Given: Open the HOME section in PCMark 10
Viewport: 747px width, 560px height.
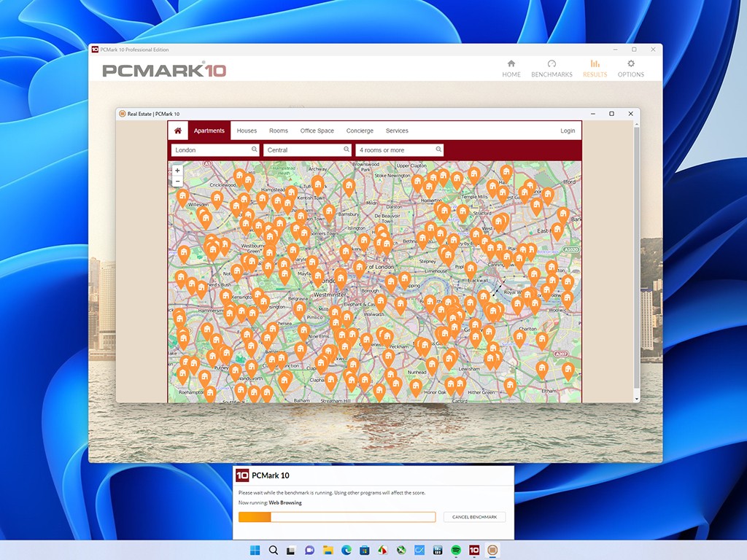Looking at the screenshot, I should [x=511, y=69].
